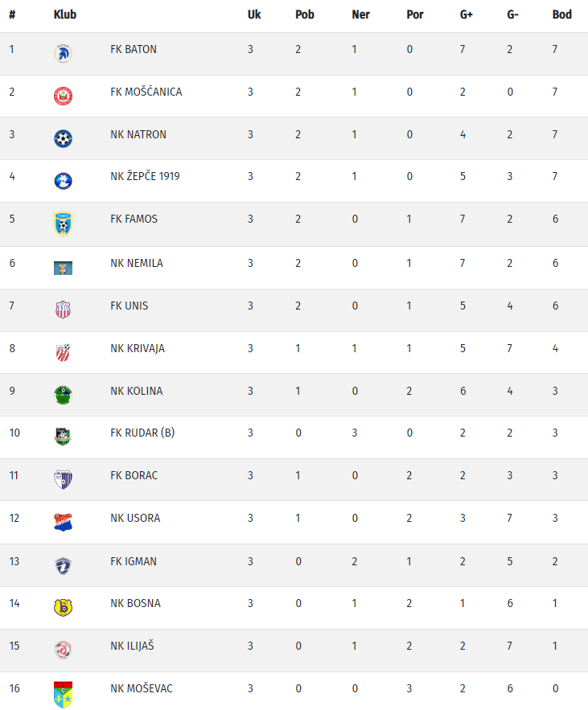Click the G+ column header
This screenshot has width=588, height=710.
coord(466,14)
